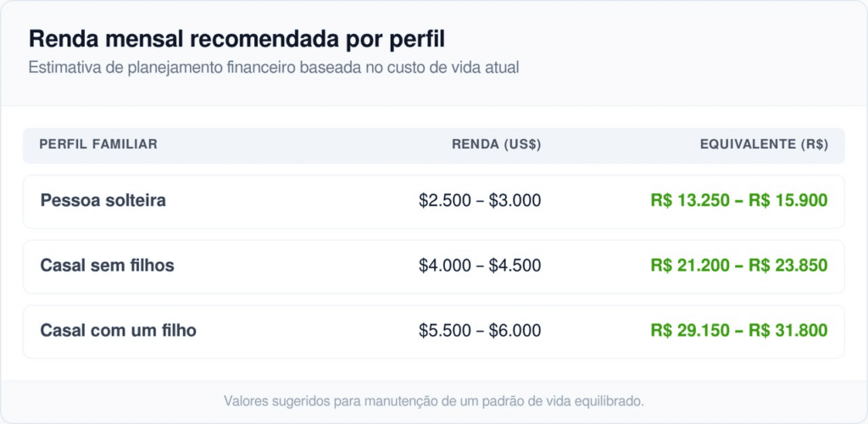Click the $3.000 income value
The image size is (868, 424).
515,201
